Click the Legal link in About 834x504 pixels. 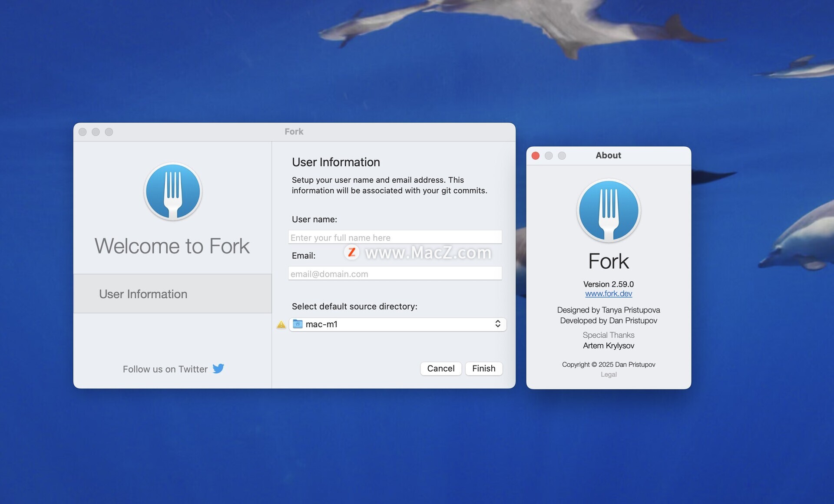pos(608,375)
